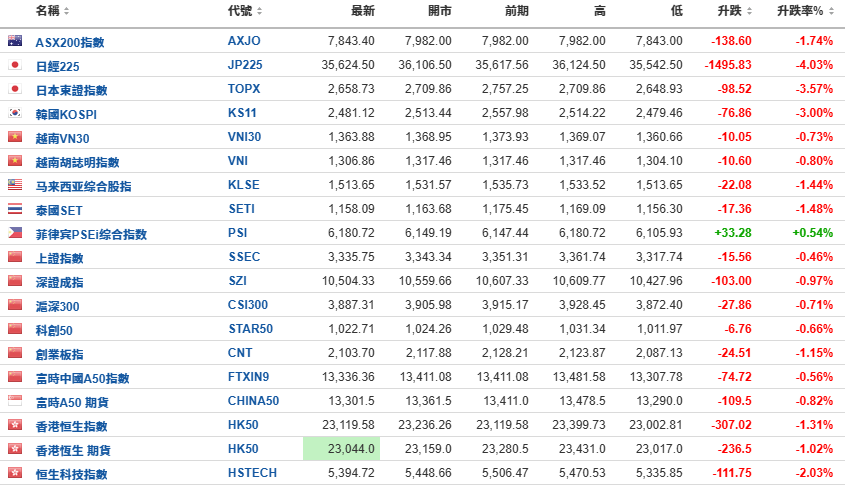Click the South Korea flag beside 韓國KOSPI

[x=14, y=113]
